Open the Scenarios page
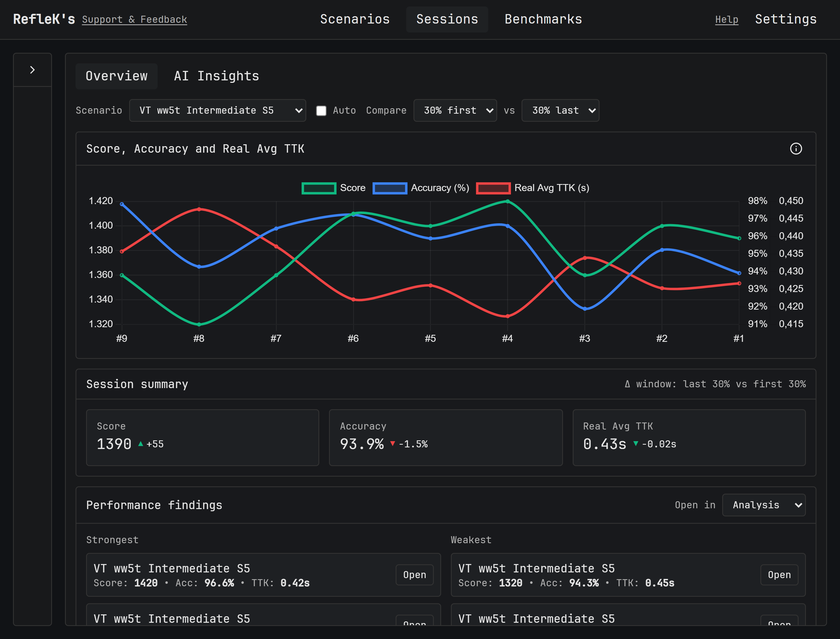 [x=355, y=19]
